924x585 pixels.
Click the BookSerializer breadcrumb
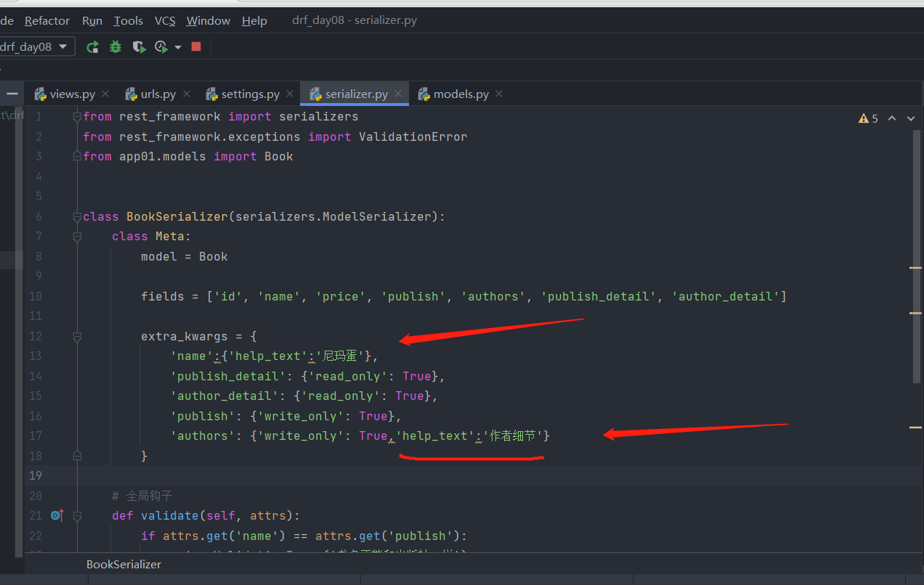coord(123,564)
